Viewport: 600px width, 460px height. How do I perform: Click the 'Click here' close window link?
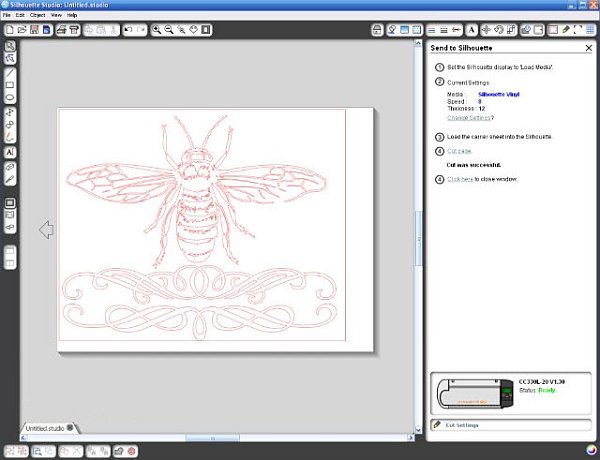pos(460,179)
